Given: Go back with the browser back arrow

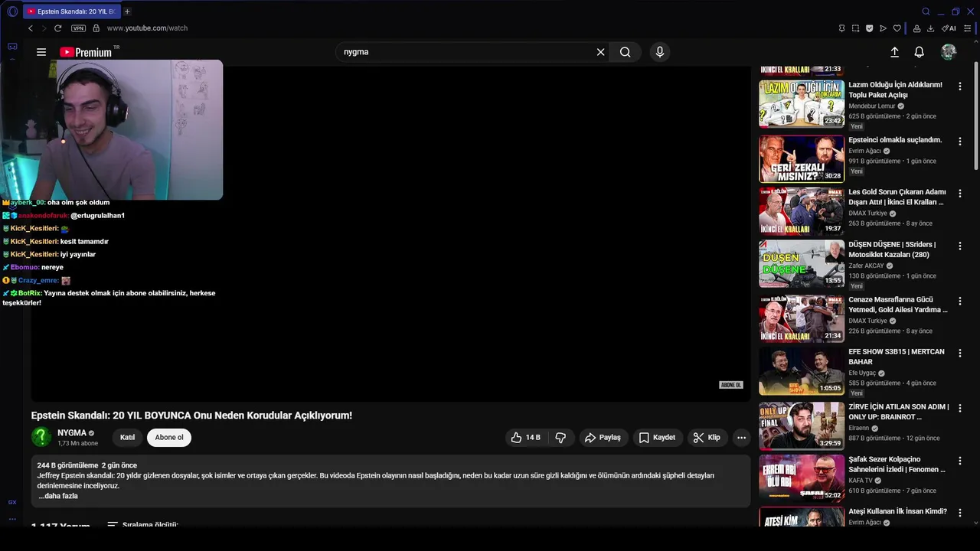Looking at the screenshot, I should (x=31, y=28).
